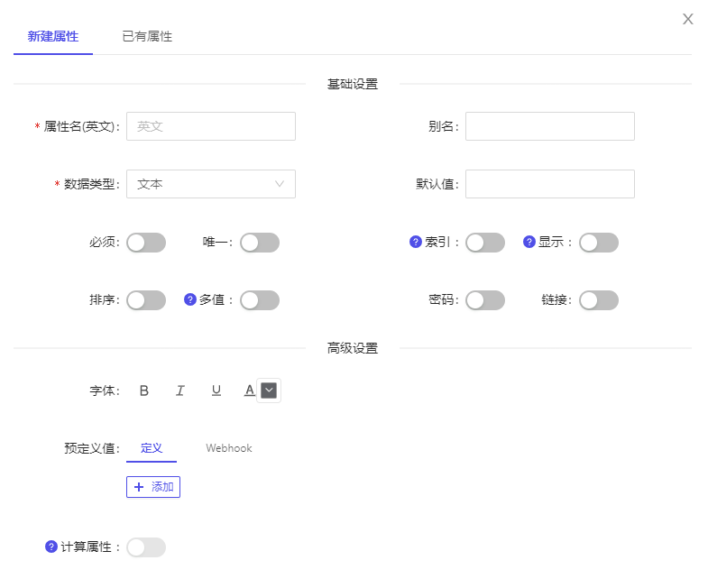Click the help icon beside 显示
708x588 pixels.
(x=529, y=242)
